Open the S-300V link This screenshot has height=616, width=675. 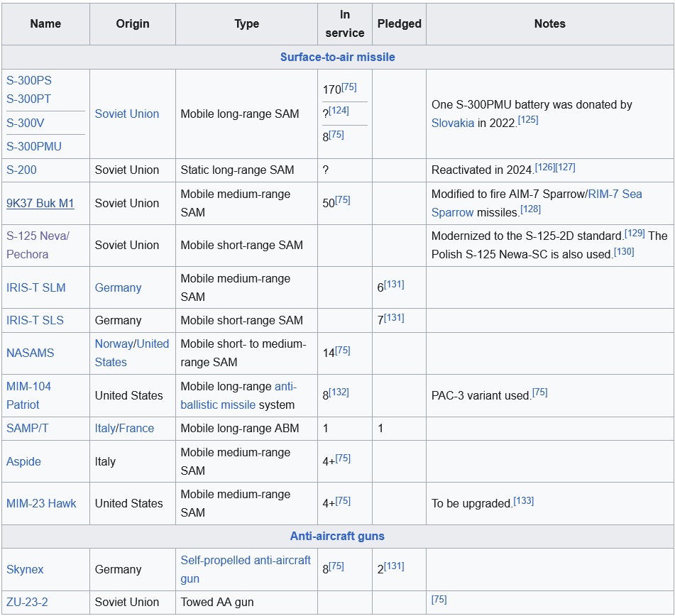click(25, 123)
